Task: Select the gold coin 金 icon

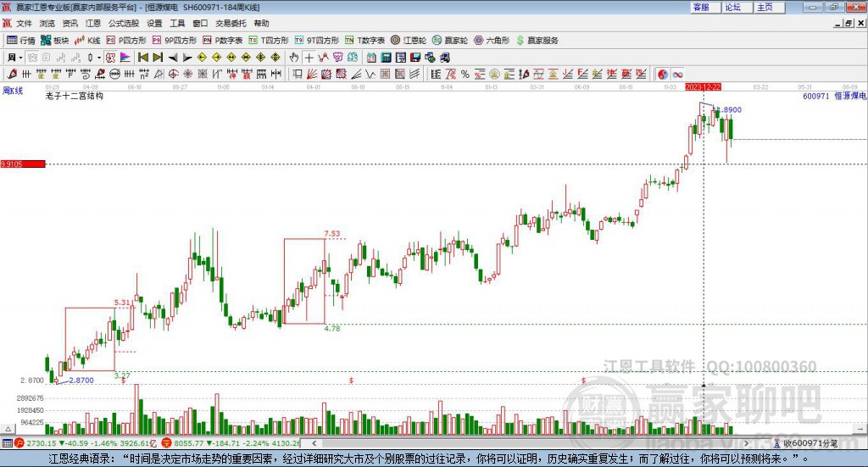Action: [x=494, y=74]
